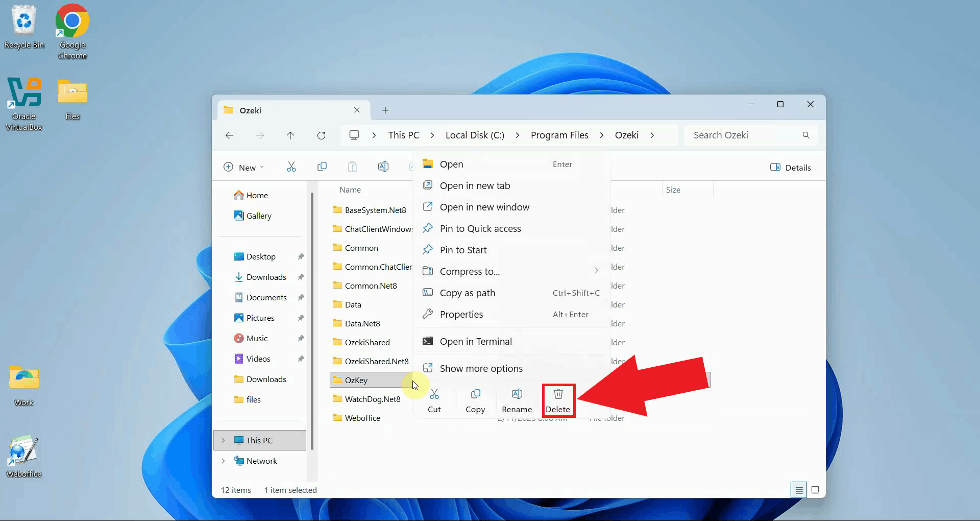Switch to large icons view at bottom right
The height and width of the screenshot is (521, 980).
pyautogui.click(x=815, y=489)
